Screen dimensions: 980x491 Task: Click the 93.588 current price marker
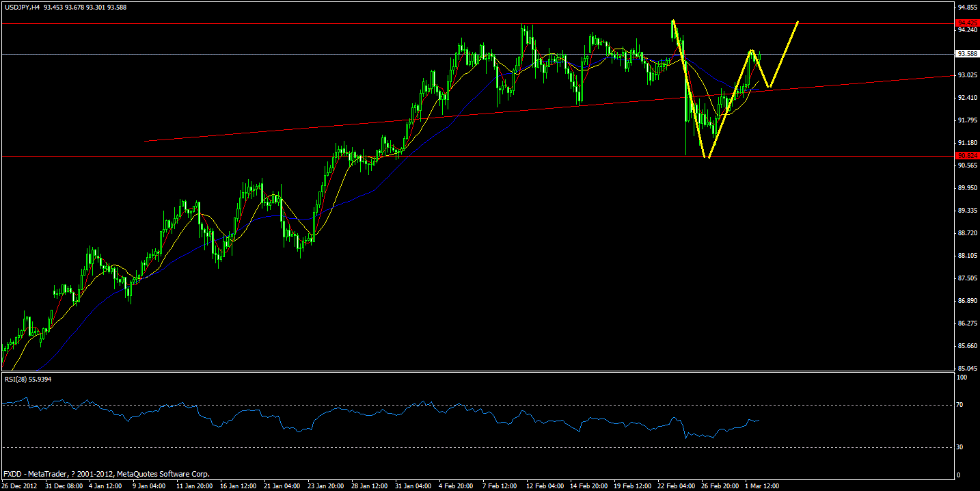[968, 53]
